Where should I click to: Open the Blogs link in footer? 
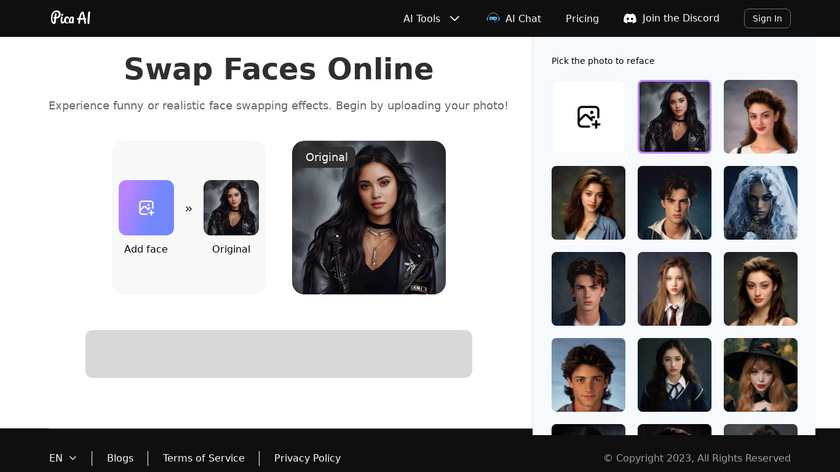(x=120, y=458)
